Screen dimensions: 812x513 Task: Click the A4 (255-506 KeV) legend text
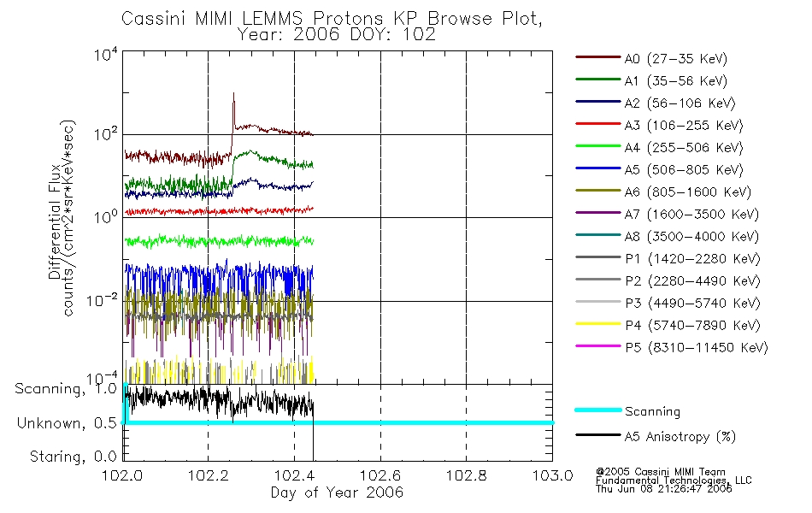click(684, 148)
